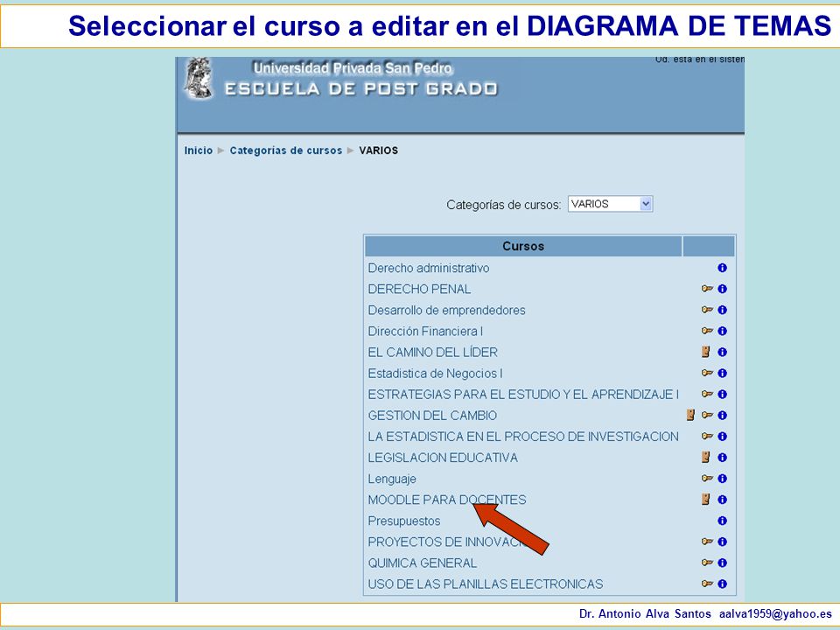840x630 pixels.
Task: Click key icon for QUIMICA GENERAL
Action: click(707, 563)
